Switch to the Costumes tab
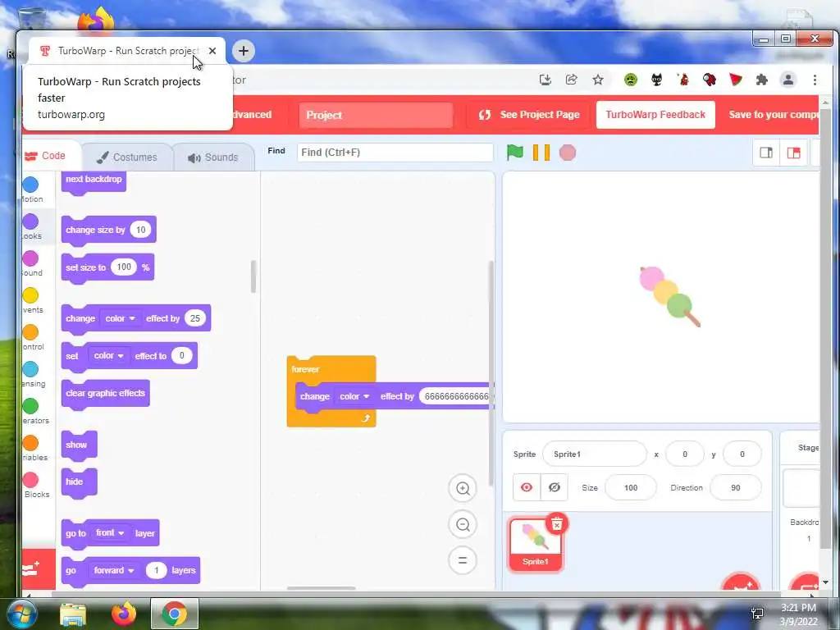 127,157
